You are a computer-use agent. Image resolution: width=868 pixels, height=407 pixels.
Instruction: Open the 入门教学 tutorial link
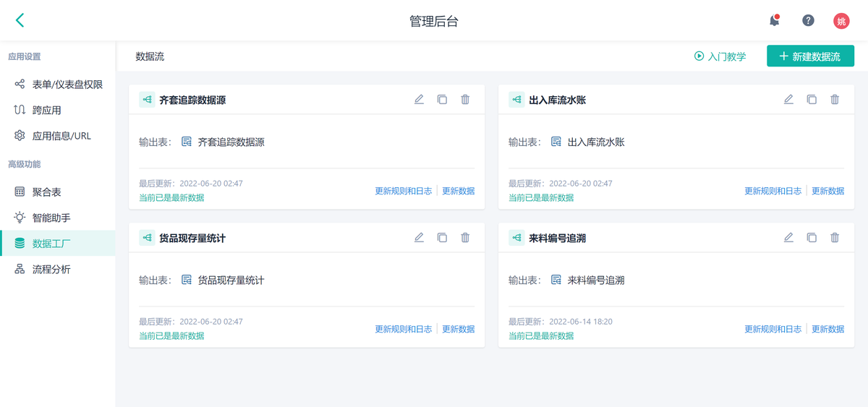pos(720,56)
